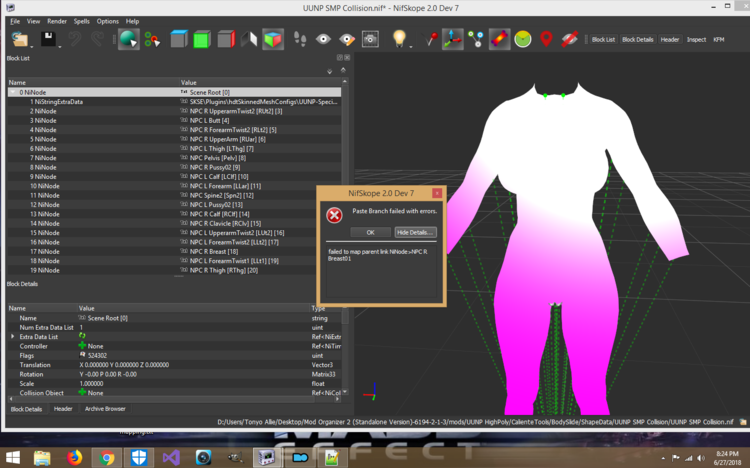Open the Options menu
Screen dimensions: 750x468
coord(108,21)
